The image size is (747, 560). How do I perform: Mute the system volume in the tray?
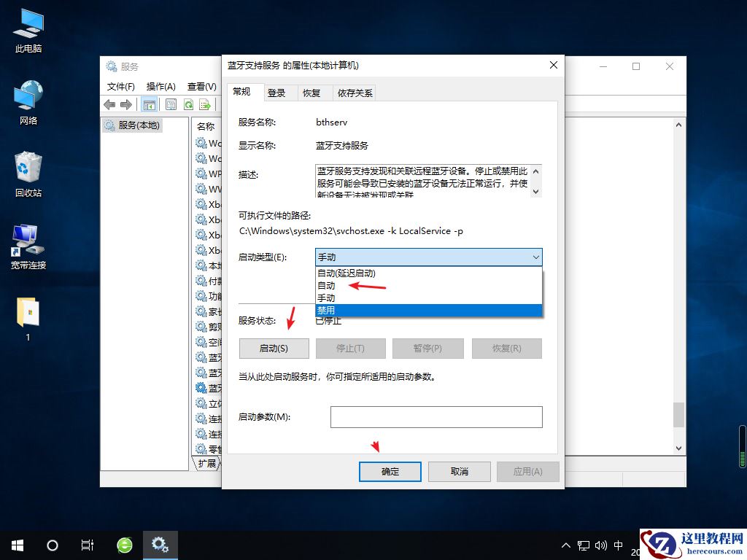click(x=600, y=545)
